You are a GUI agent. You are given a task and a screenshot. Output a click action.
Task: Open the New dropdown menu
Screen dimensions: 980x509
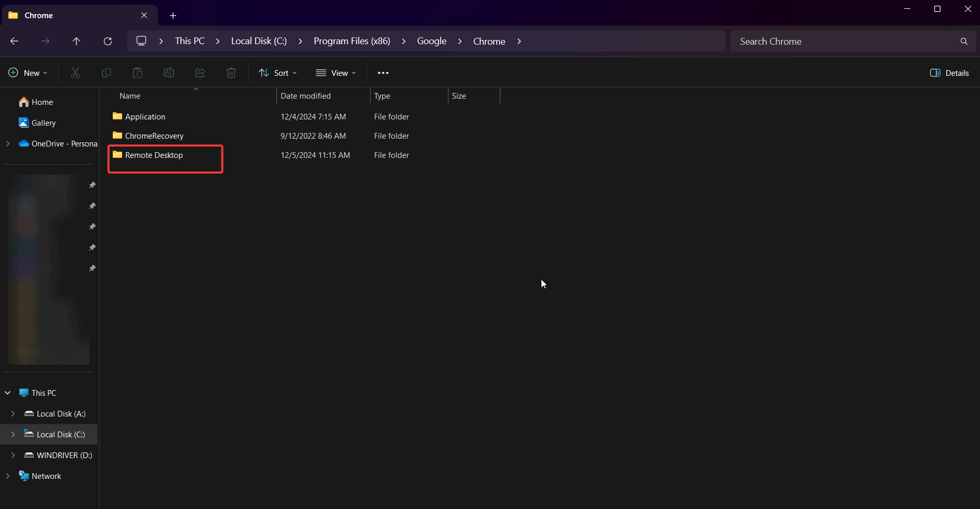(x=28, y=73)
